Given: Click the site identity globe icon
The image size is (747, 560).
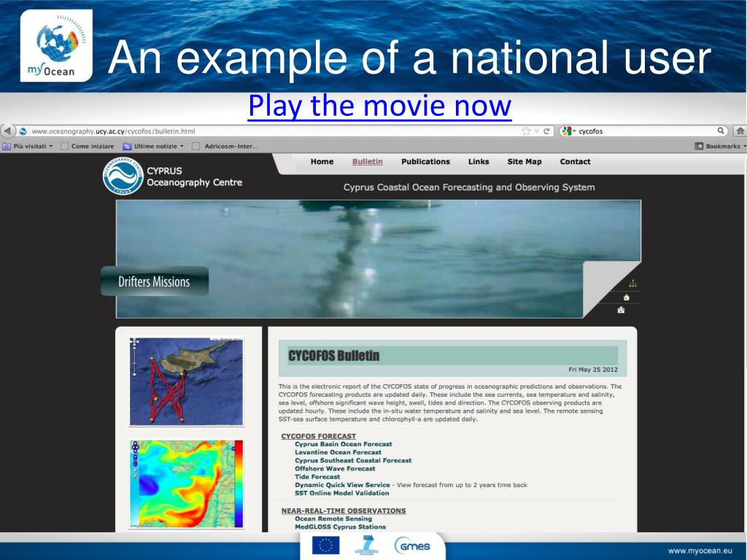Looking at the screenshot, I should click(23, 131).
